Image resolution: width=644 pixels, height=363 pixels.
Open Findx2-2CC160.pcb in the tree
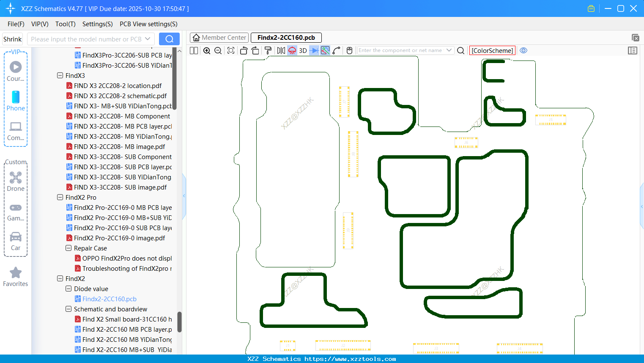[x=110, y=299]
